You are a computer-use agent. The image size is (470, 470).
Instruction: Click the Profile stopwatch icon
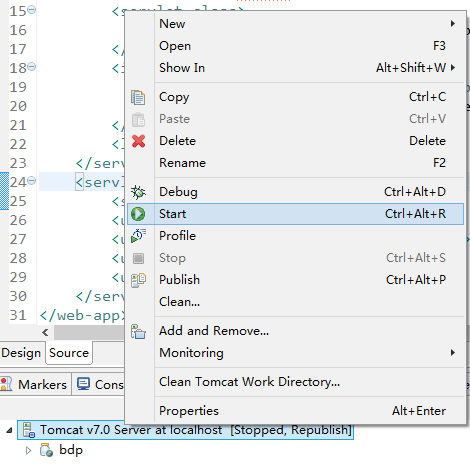pos(138,236)
